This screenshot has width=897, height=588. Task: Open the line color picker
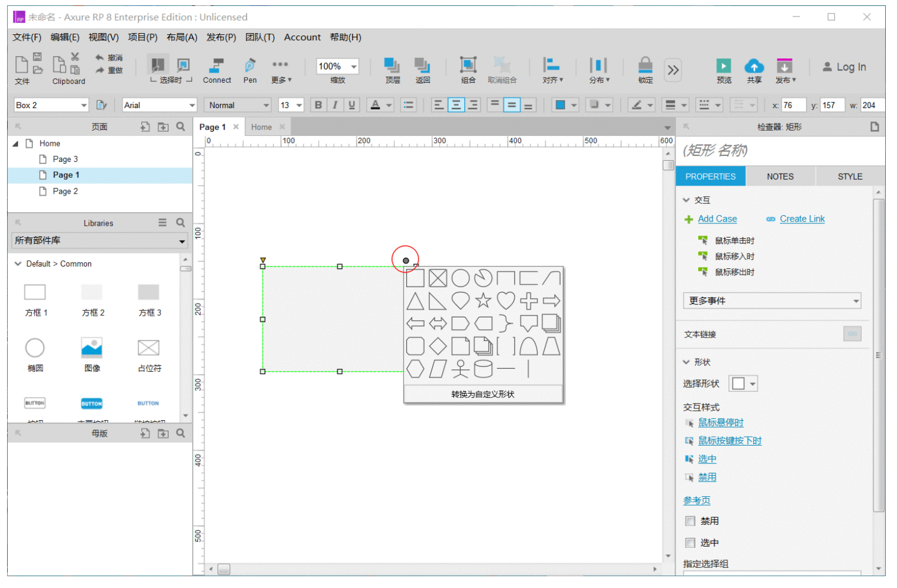click(x=637, y=105)
